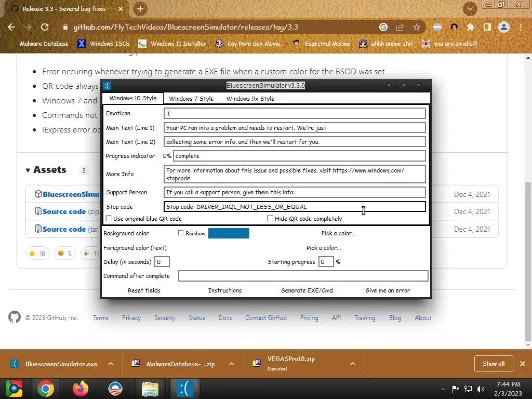Screen dimensions: 532x399
Task: Close the downloads bar
Action: [x=523, y=364]
